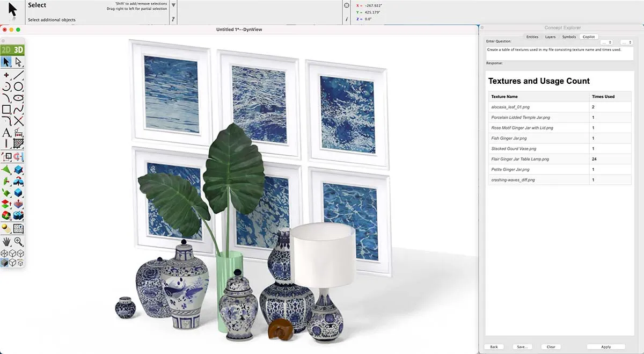Click the Apply button
Image resolution: width=644 pixels, height=354 pixels.
pos(606,347)
